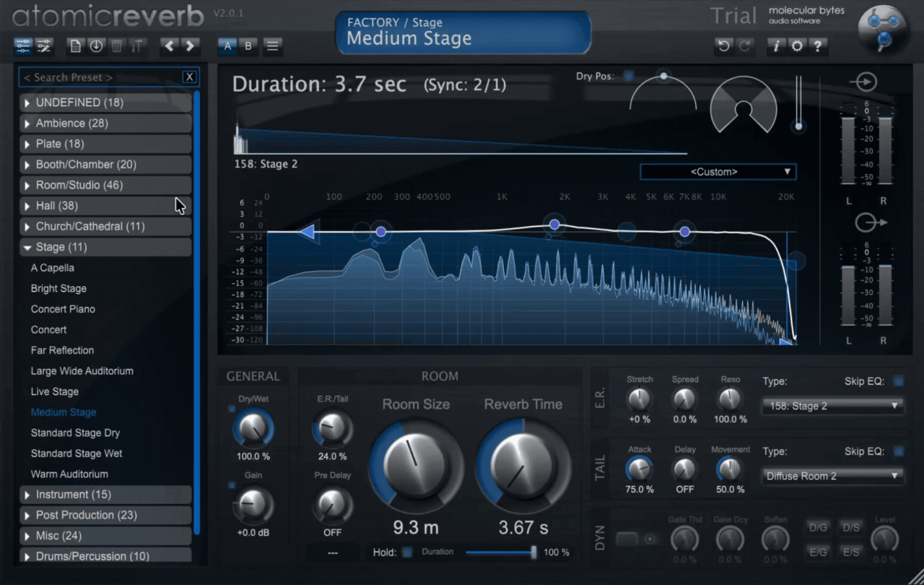Click the D/G dynamics button
Image resolution: width=924 pixels, height=585 pixels.
coord(819,528)
